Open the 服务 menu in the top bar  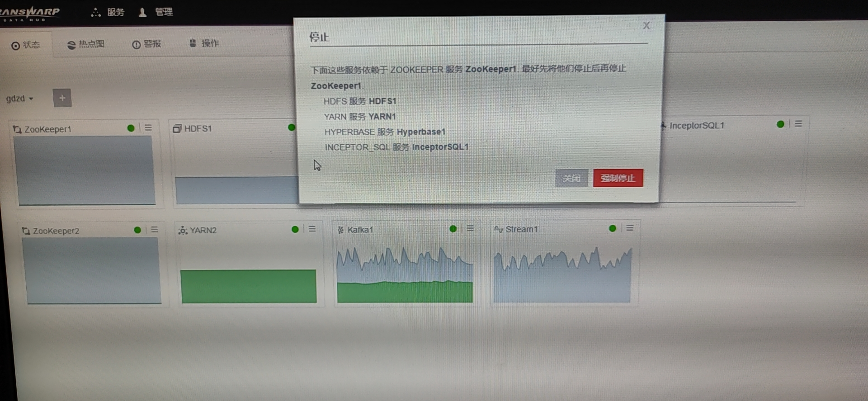pos(108,12)
